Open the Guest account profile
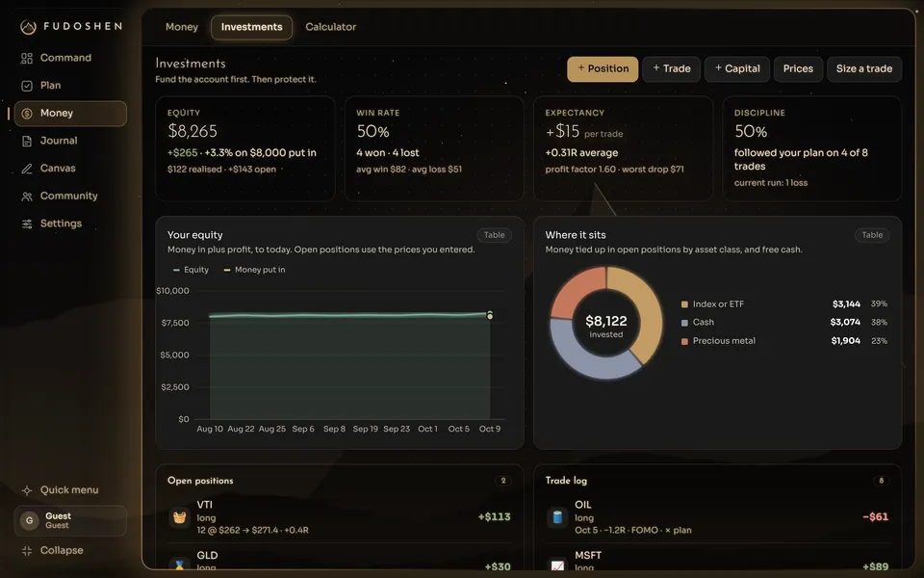The width and height of the screenshot is (924, 578). (70, 521)
